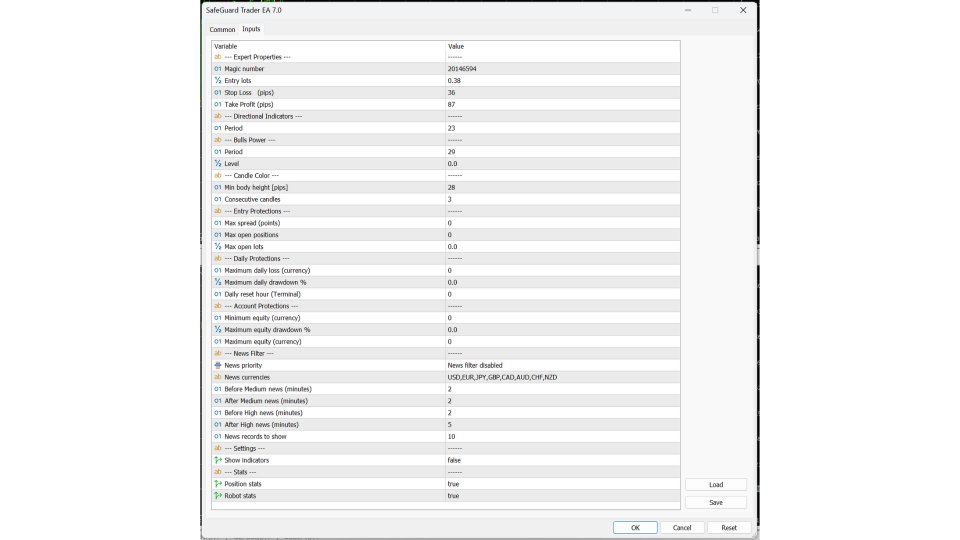Click the string icon beside Directional Indicators

click(x=217, y=116)
